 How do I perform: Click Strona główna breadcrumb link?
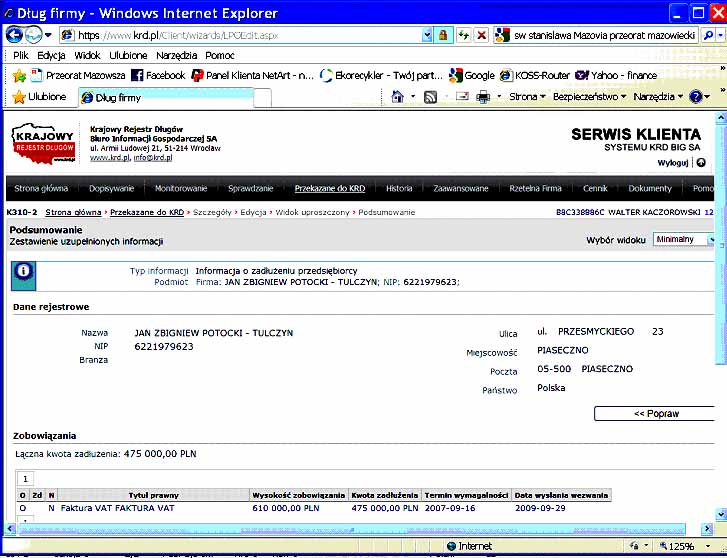(73, 212)
